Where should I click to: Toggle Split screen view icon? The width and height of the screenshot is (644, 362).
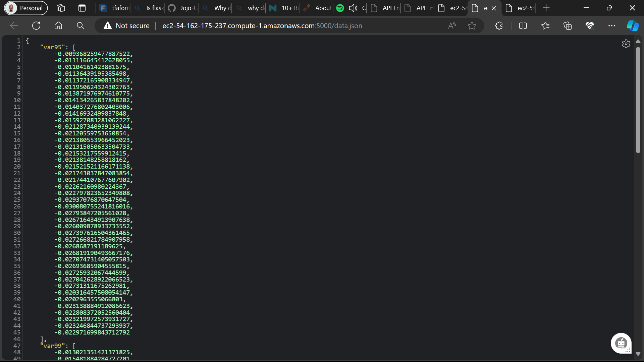coord(523,26)
